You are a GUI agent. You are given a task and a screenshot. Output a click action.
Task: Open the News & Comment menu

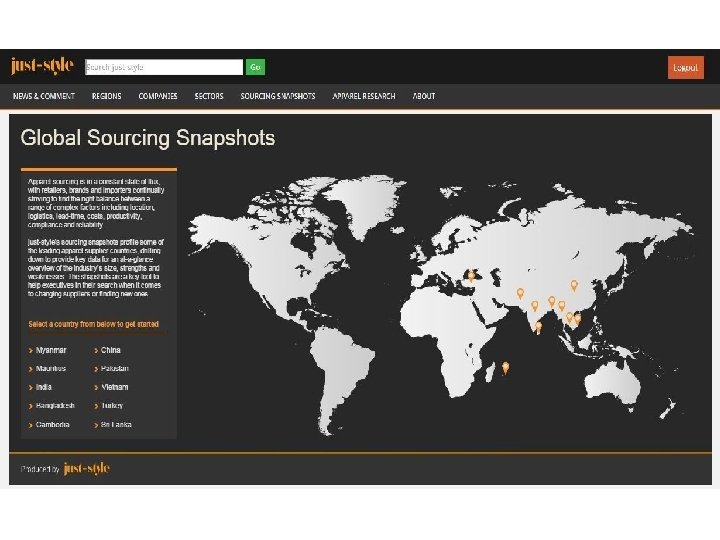tap(44, 96)
